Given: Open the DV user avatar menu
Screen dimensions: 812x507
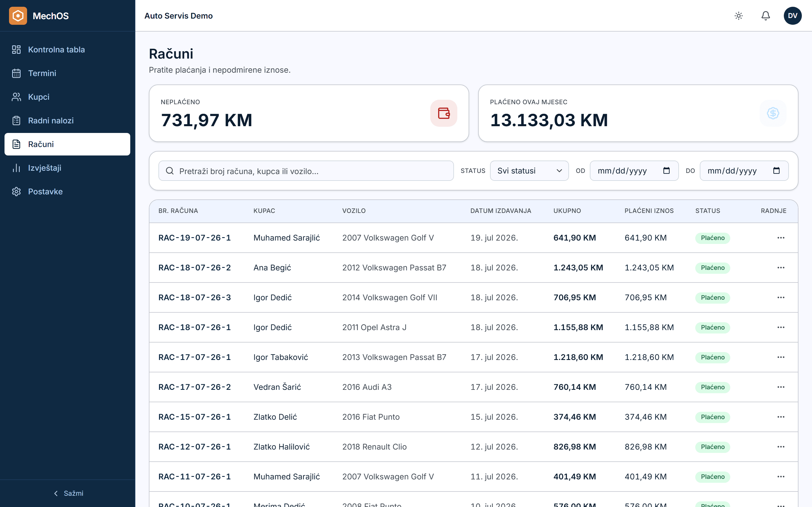Looking at the screenshot, I should click(793, 16).
